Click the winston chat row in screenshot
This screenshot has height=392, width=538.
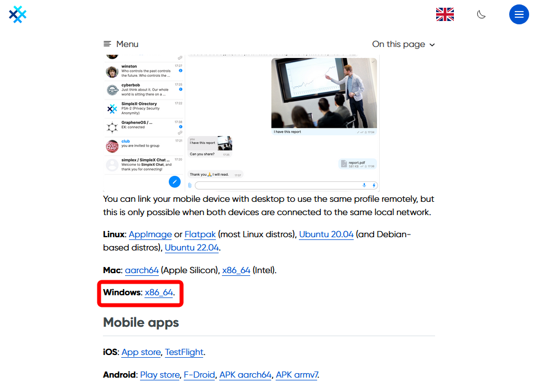coord(144,71)
